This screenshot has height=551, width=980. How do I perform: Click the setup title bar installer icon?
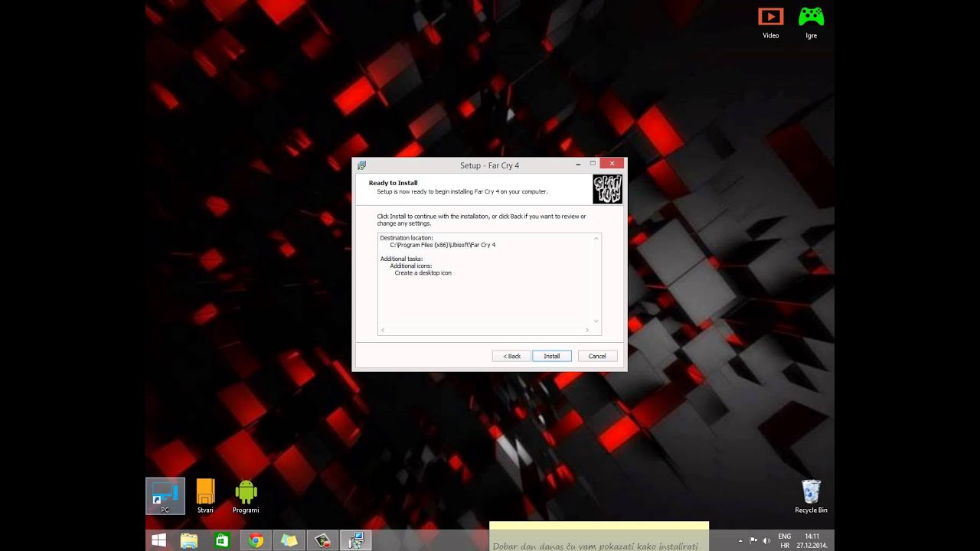[x=361, y=165]
